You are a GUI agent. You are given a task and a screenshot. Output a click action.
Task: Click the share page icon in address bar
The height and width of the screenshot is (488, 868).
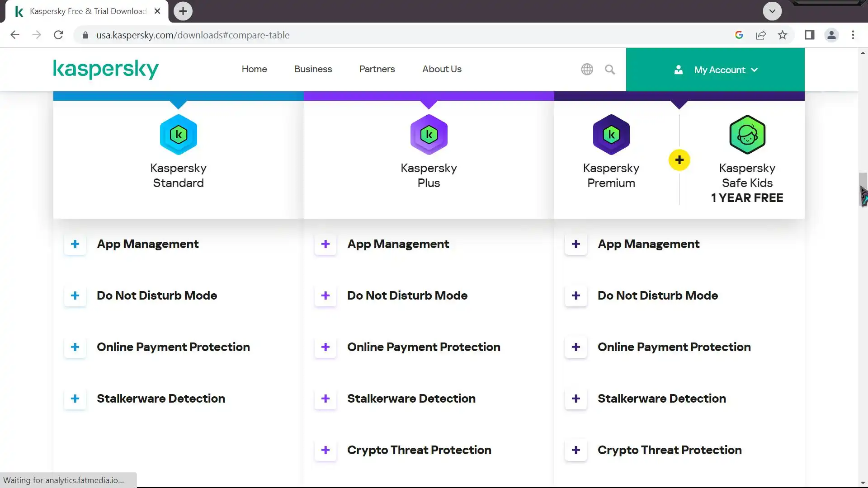761,35
